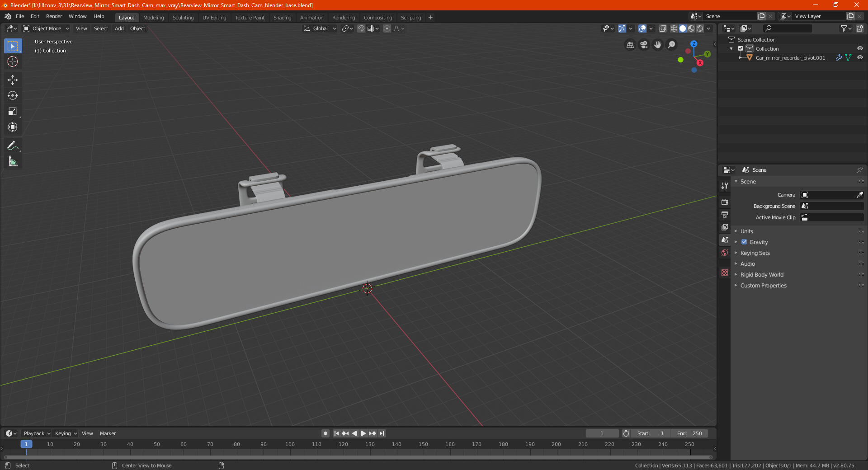Open the Playback dropdown in timeline
Viewport: 868px width, 470px height.
(37, 433)
